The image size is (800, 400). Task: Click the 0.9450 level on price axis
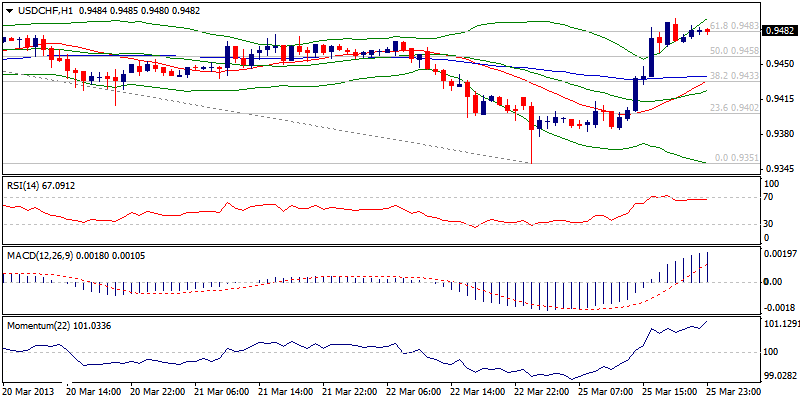click(780, 63)
